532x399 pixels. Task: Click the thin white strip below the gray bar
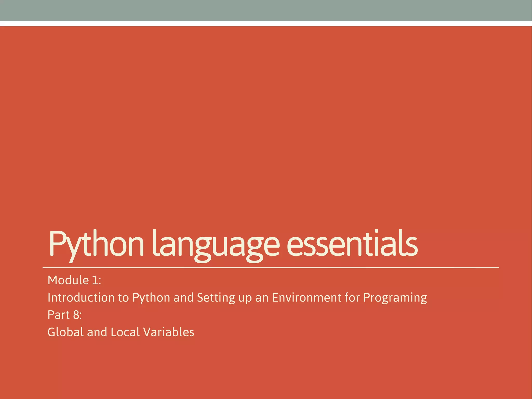266,24
